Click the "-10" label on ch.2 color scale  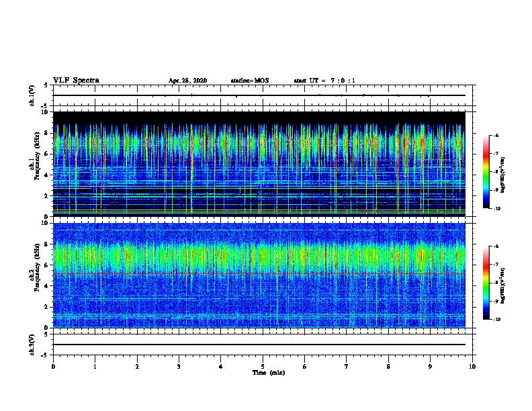tap(496, 320)
